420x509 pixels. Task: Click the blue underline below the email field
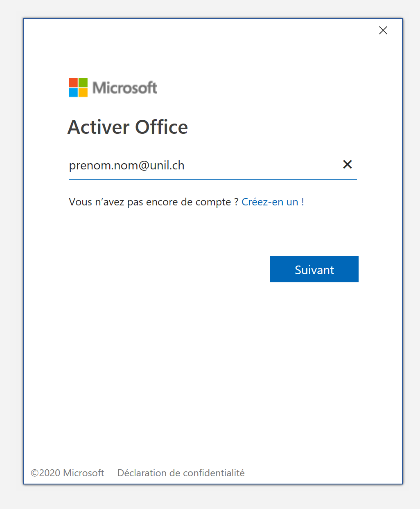click(x=212, y=179)
